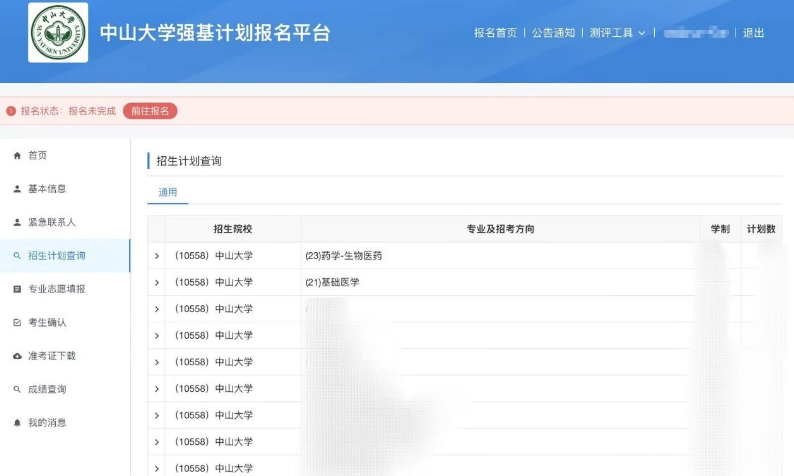Click the bell icon beside 我的消息
The width and height of the screenshot is (794, 476).
[17, 423]
